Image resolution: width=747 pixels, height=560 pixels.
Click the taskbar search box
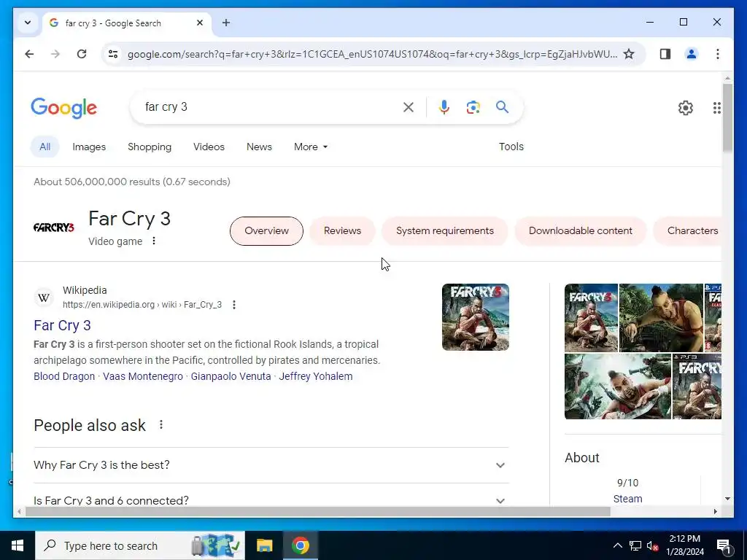pos(140,545)
